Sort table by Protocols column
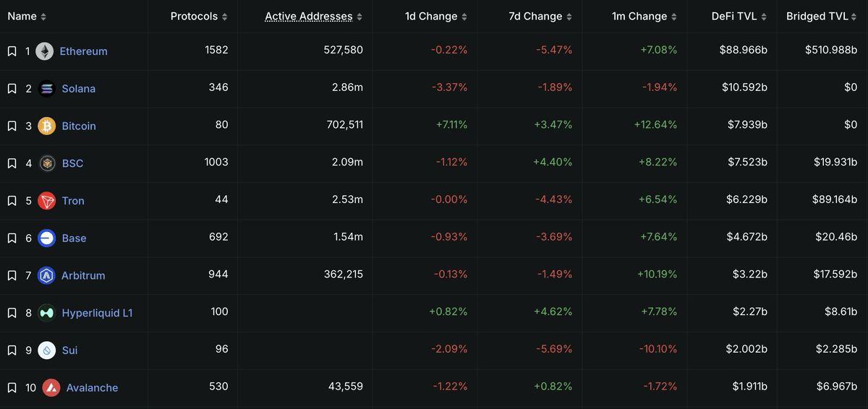Viewport: 868px width, 409px height. pos(199,17)
